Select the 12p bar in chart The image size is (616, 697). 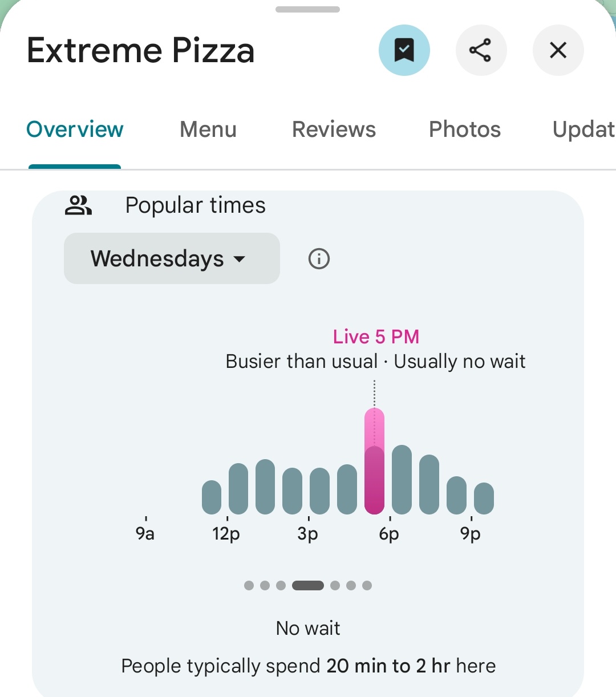click(238, 489)
